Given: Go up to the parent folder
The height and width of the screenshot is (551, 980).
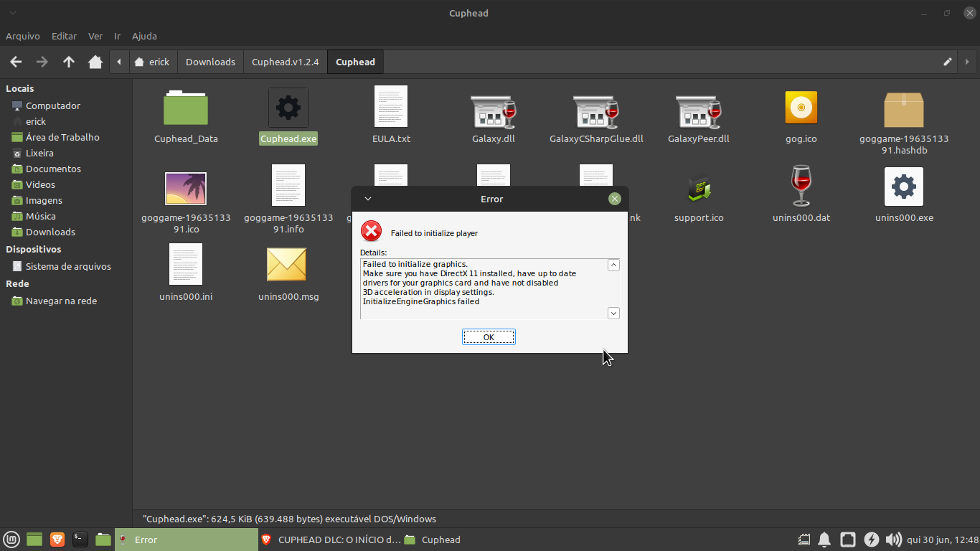Looking at the screenshot, I should pyautogui.click(x=69, y=62).
